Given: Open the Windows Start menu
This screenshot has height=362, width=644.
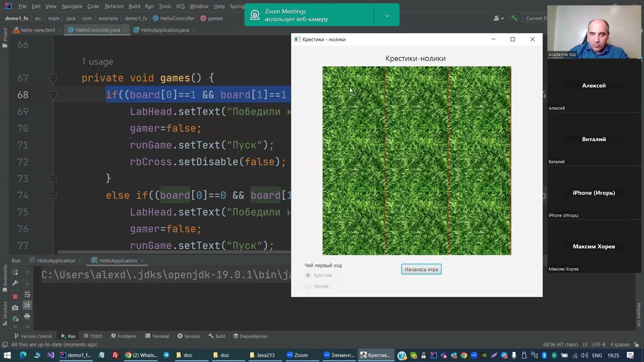Looking at the screenshot, I should (x=8, y=355).
